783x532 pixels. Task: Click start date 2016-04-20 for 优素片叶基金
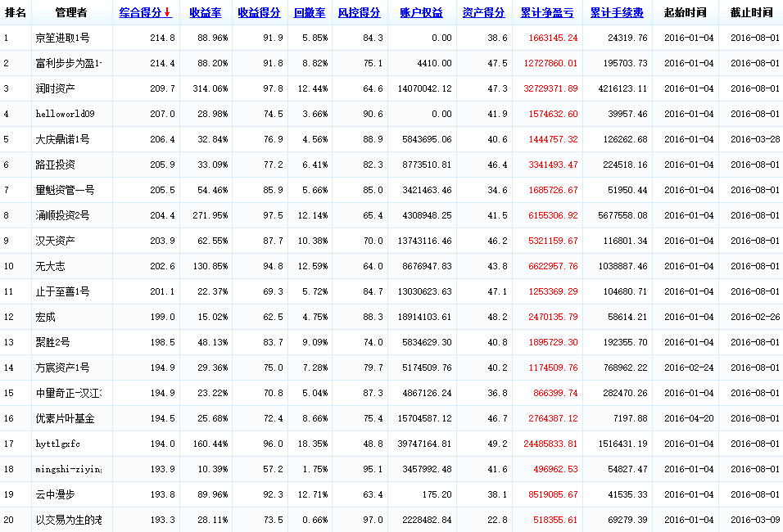(689, 419)
